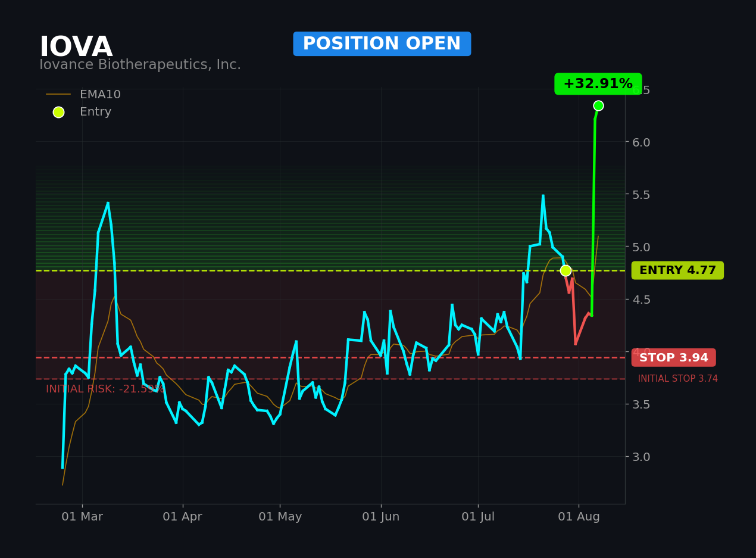Image resolution: width=756 pixels, height=558 pixels.
Task: Click the 6.0 price axis label
Action: 641,142
